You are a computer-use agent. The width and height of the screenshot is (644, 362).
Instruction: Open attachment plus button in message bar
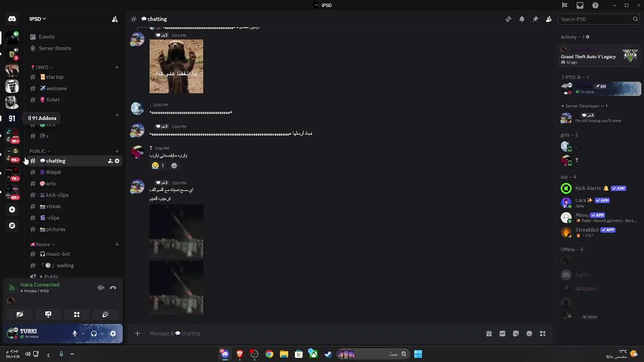137,333
